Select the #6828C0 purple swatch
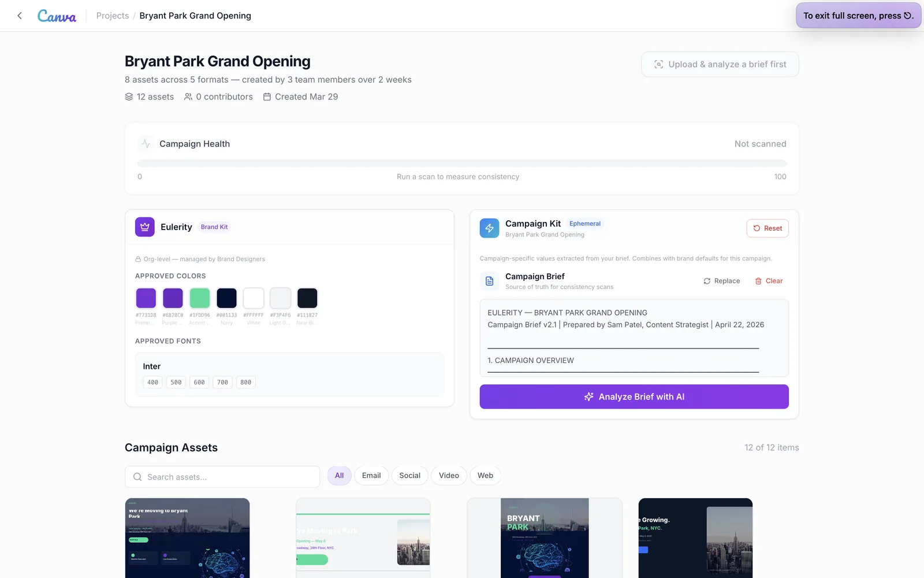Image resolution: width=924 pixels, height=578 pixels. tap(173, 298)
